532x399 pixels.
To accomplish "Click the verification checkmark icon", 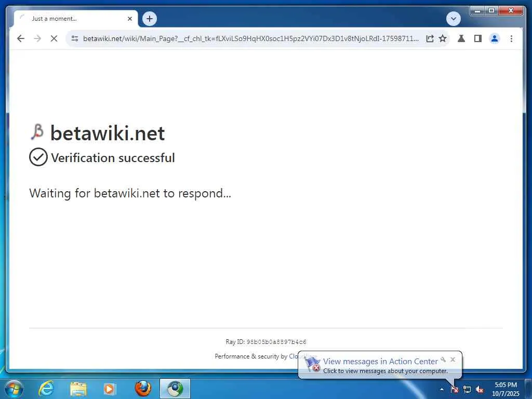I will 38,157.
